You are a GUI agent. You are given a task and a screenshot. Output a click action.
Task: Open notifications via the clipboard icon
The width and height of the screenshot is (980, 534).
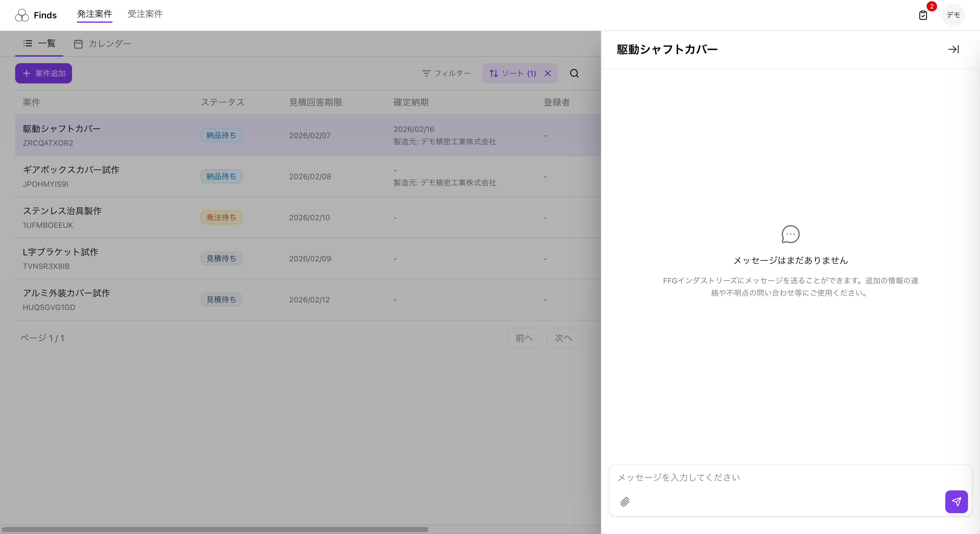pyautogui.click(x=923, y=15)
